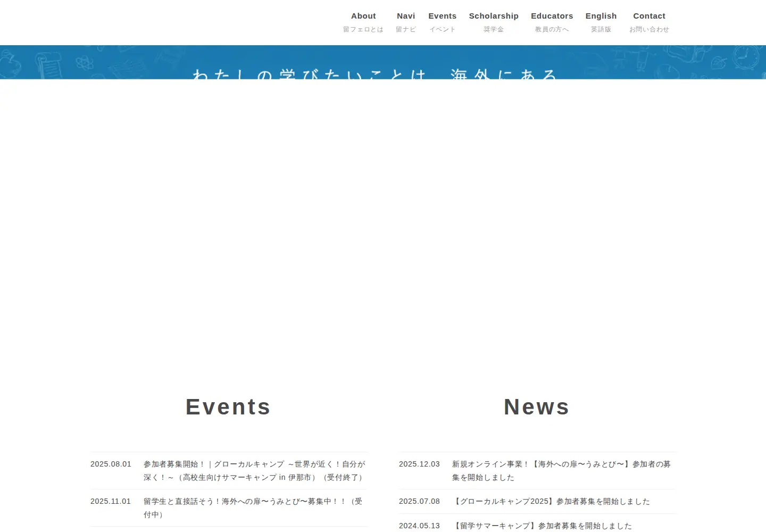Open the Educators 教員の方へ nav item

(x=552, y=22)
